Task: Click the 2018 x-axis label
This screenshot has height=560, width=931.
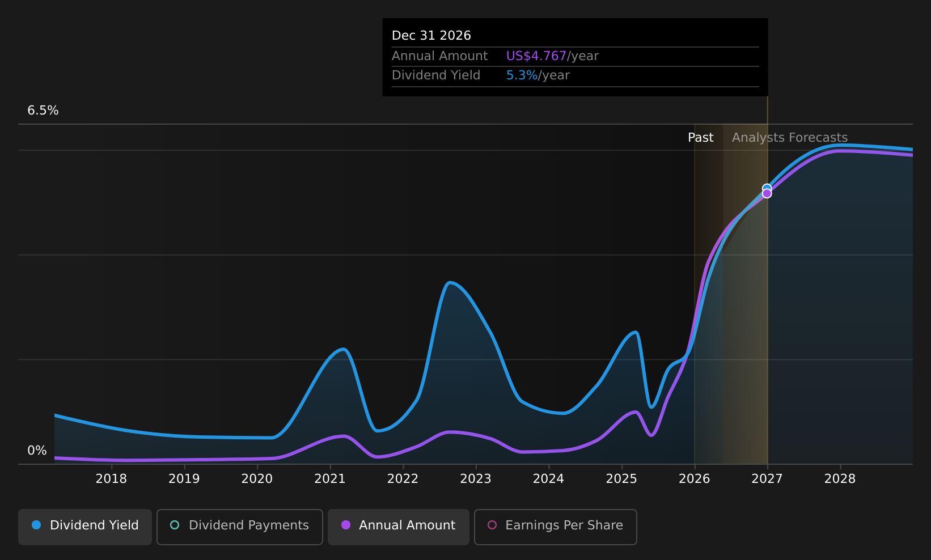Action: tap(111, 479)
